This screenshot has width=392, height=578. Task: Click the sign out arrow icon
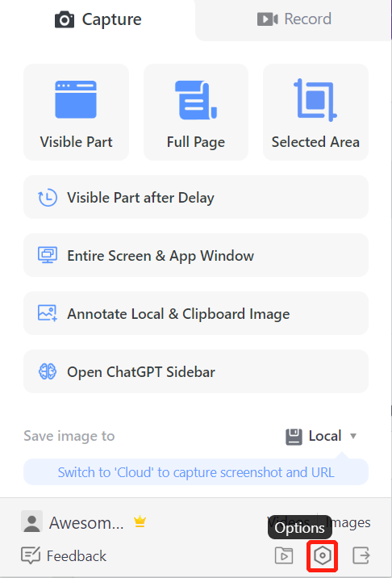[x=361, y=555]
